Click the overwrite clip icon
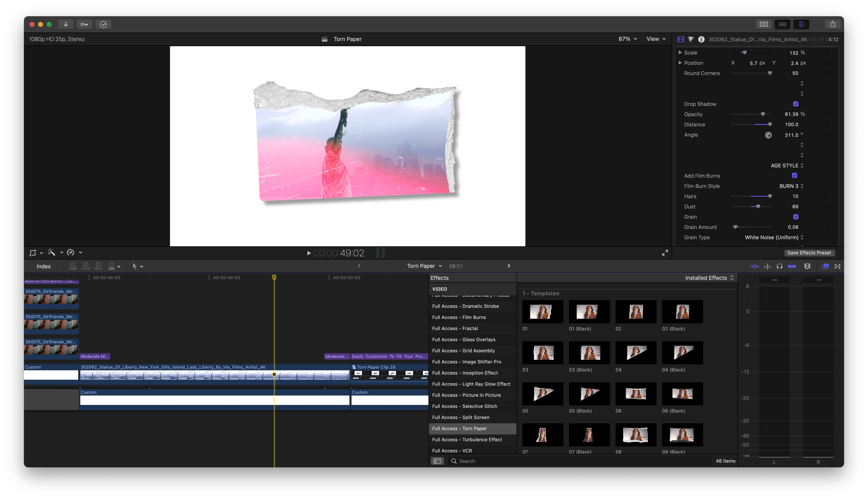The height and width of the screenshot is (499, 868). [x=114, y=266]
